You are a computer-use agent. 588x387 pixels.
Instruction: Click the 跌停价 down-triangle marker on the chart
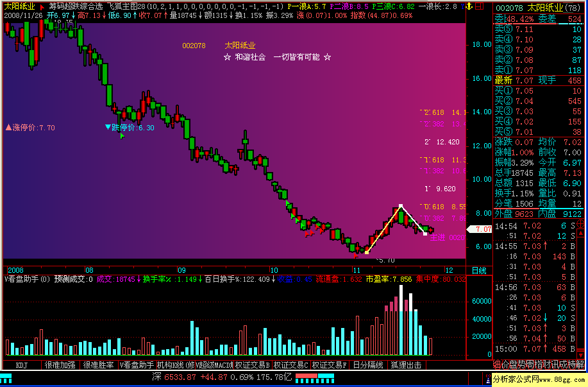click(108, 127)
